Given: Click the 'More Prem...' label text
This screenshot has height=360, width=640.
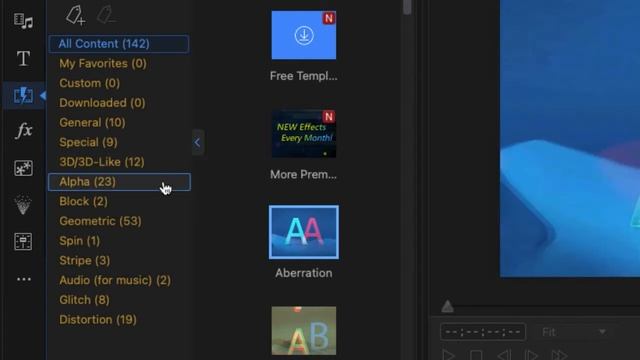Looking at the screenshot, I should [x=304, y=175].
